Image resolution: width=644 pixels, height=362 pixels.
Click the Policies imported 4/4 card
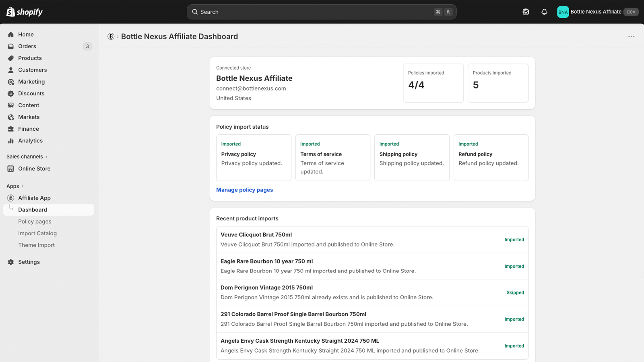pos(433,83)
